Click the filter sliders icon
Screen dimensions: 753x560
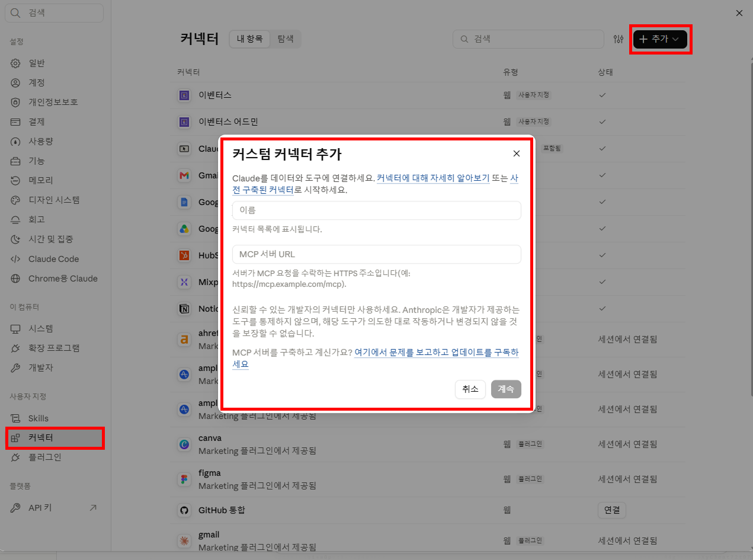[x=619, y=39]
